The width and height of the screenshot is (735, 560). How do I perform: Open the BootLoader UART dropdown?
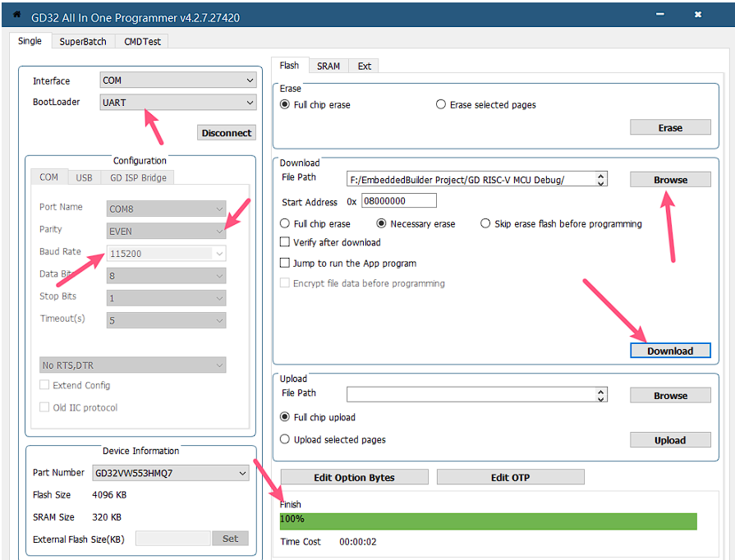(x=250, y=103)
